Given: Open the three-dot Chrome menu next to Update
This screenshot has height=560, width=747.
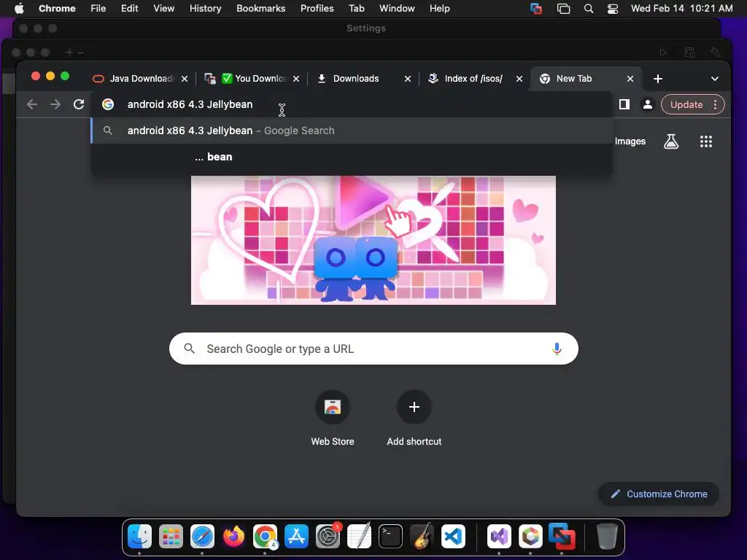Looking at the screenshot, I should (715, 105).
